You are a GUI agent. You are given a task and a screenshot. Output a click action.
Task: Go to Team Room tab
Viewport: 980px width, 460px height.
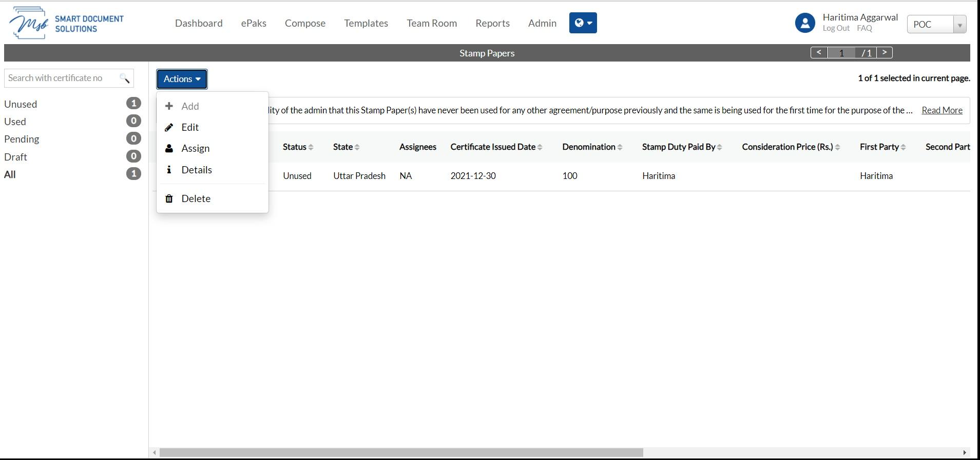tap(432, 23)
